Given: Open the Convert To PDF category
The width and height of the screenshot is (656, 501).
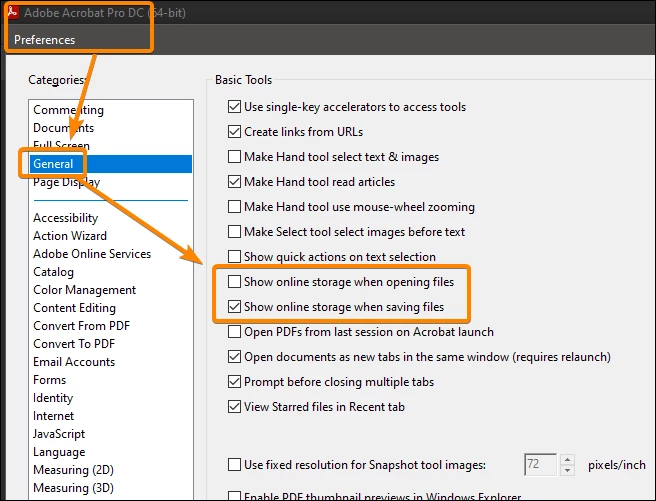Looking at the screenshot, I should pos(74,344).
